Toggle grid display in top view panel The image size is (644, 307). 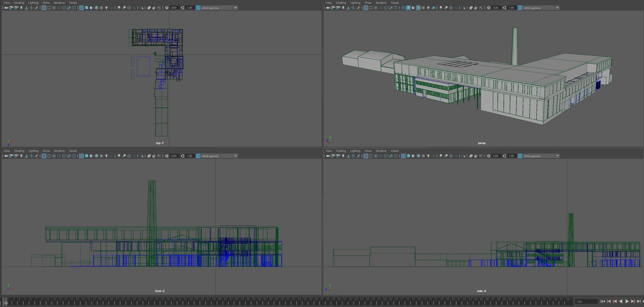44,8
